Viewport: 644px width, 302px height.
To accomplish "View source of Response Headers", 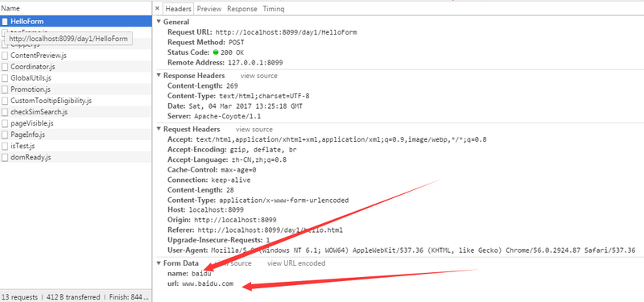I will 258,76.
